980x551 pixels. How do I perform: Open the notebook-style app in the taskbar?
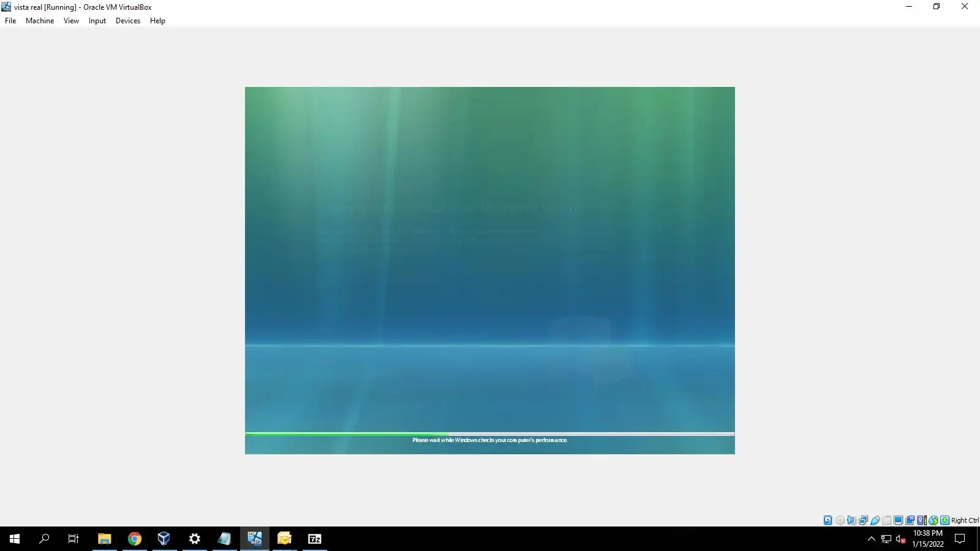click(x=224, y=539)
